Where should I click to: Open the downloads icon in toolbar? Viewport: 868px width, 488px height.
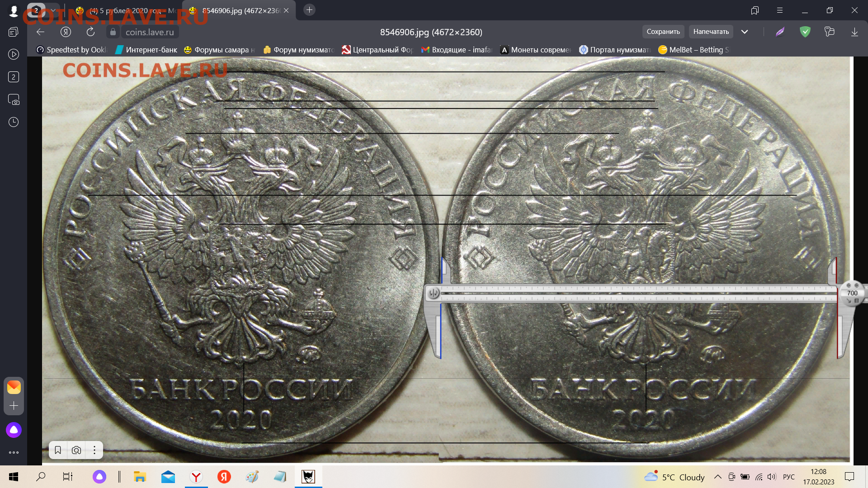tap(854, 32)
